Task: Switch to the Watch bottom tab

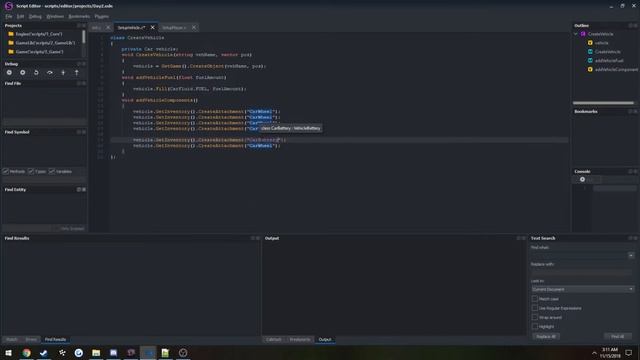Action: (12, 340)
